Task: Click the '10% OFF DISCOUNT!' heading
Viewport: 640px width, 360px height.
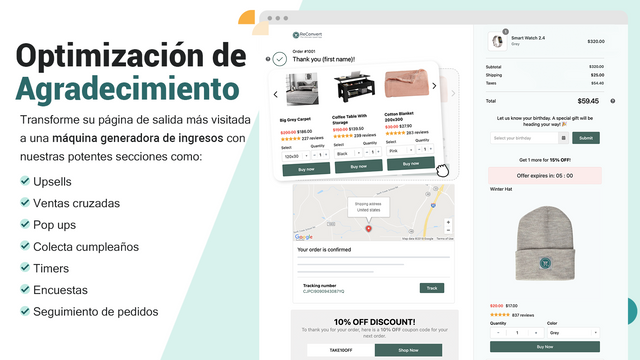Action: click(x=374, y=322)
